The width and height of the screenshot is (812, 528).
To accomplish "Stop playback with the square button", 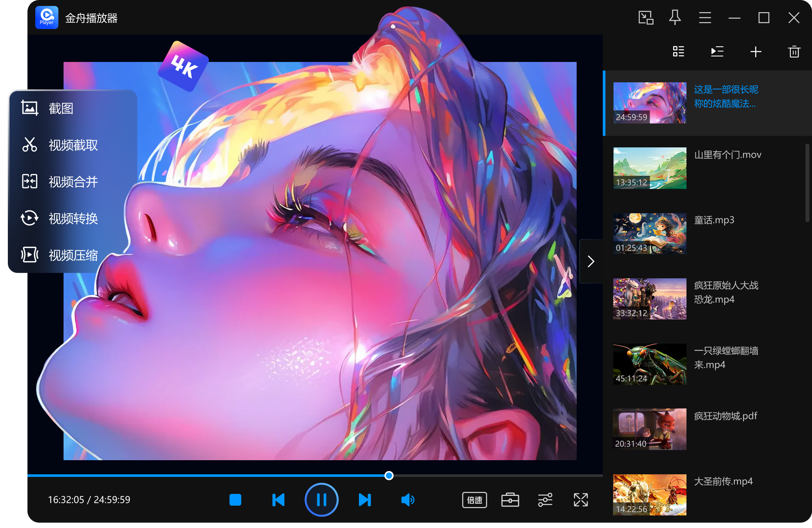I will (x=235, y=500).
